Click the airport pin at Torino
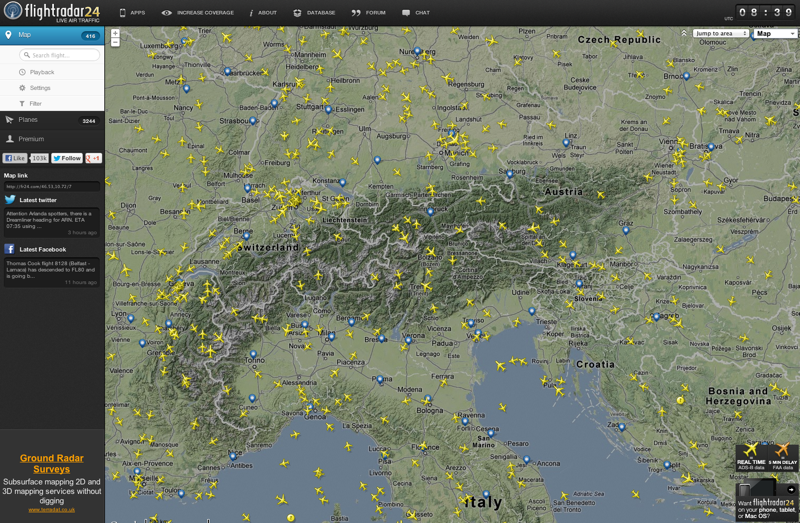Viewport: 800px width, 523px height. pos(253,354)
